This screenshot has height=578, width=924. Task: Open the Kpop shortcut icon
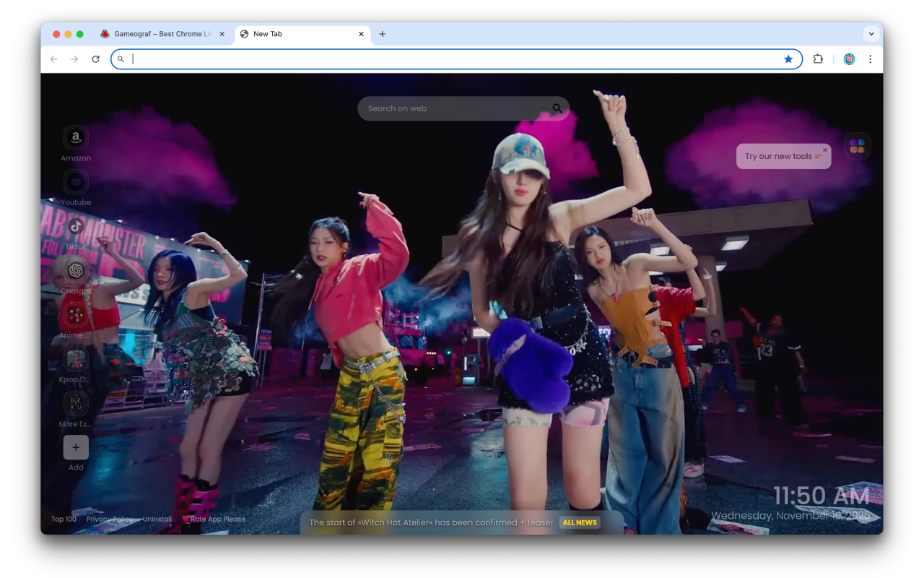pos(76,359)
